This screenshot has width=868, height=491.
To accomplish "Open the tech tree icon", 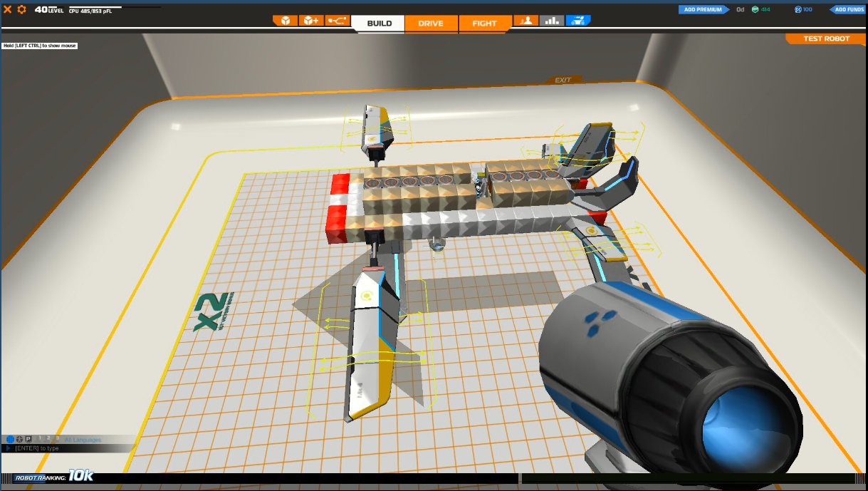I will coord(336,21).
